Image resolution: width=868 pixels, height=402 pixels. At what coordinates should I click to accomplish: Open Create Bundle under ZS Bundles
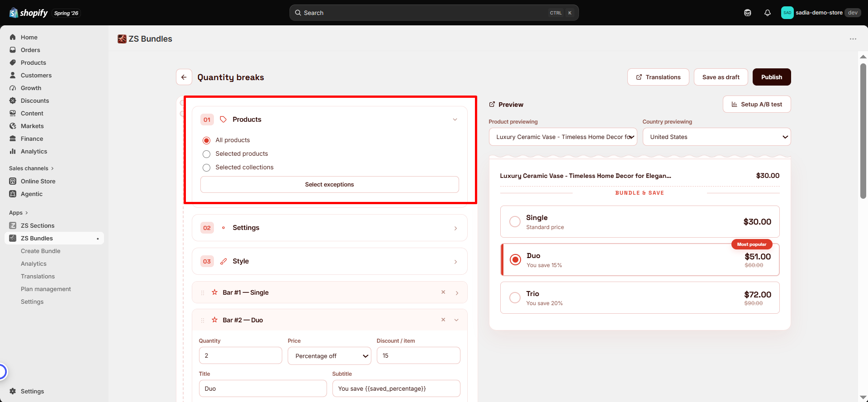tap(41, 251)
